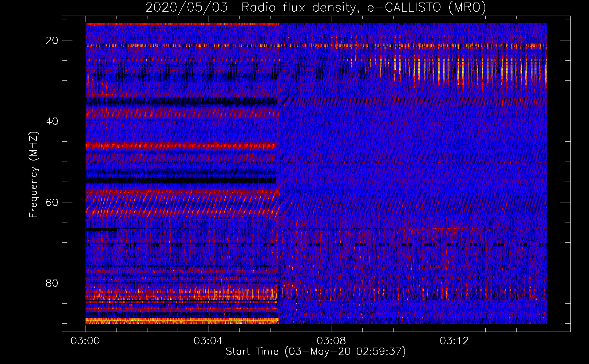Click the 03:00 time tick label

86,341
